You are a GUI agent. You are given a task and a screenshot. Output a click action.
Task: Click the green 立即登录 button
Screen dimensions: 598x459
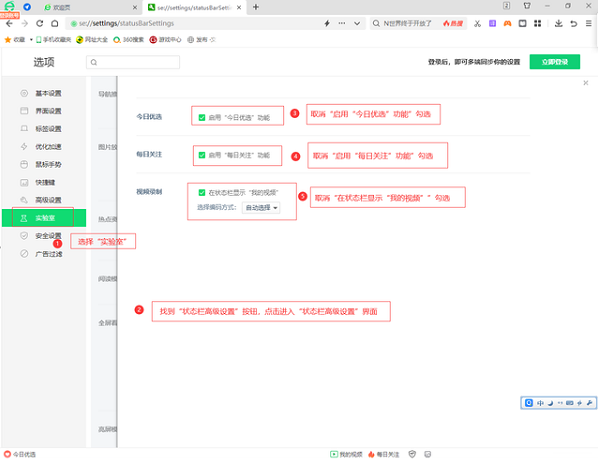click(x=555, y=62)
